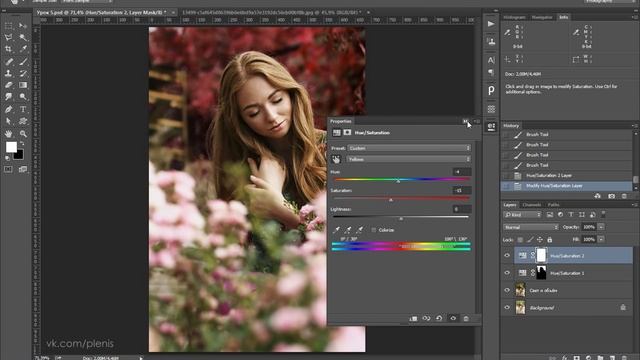Swap foreground and background colors
The height and width of the screenshot is (360, 640).
click(22, 143)
